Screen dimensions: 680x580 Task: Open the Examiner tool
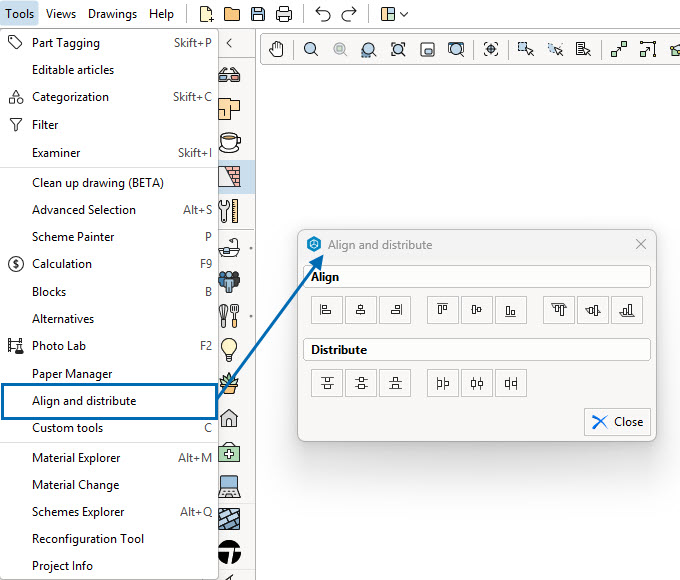click(x=109, y=153)
